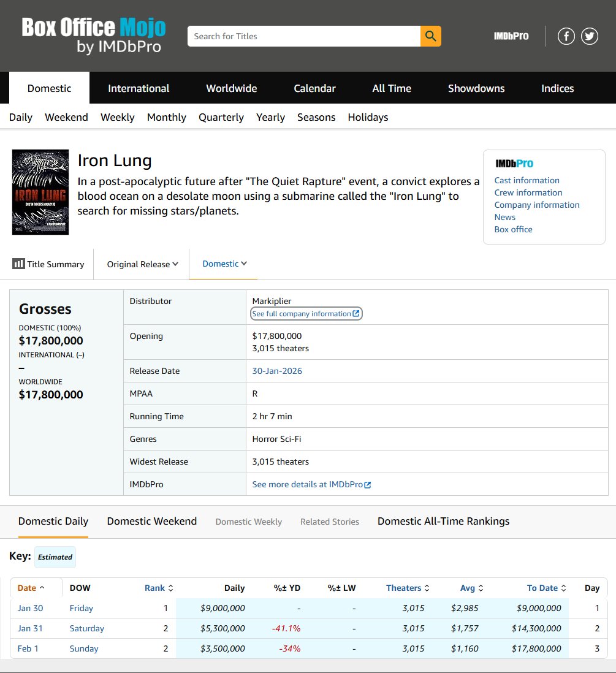Open Cast information link
Image resolution: width=616 pixels, height=673 pixels.
coord(527,180)
